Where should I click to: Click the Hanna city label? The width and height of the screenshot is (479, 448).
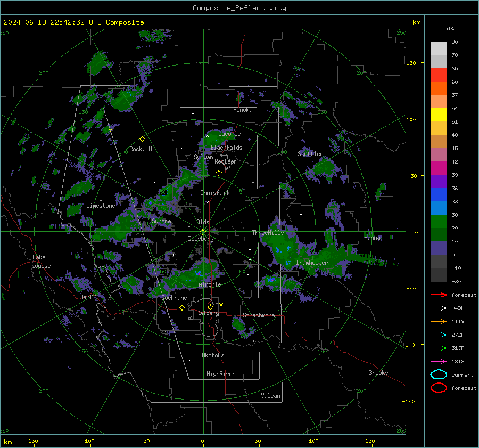point(372,238)
